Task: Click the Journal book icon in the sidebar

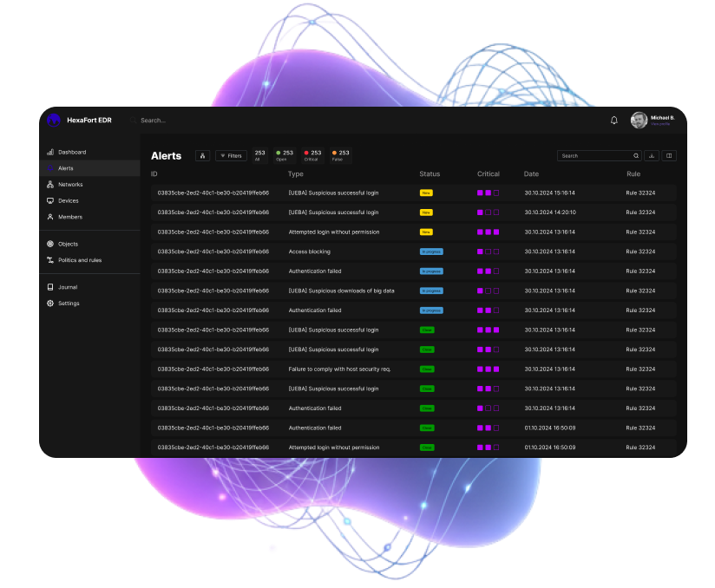Action: (x=50, y=287)
